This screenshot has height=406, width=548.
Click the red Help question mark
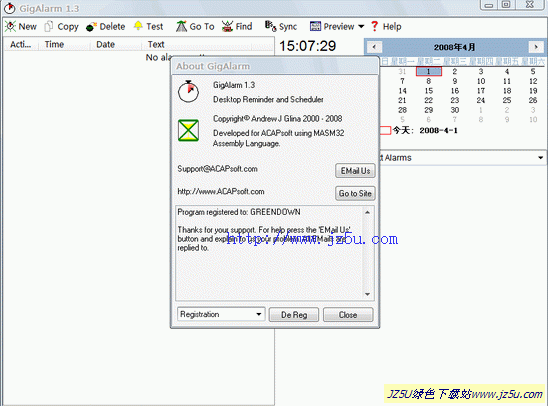375,26
